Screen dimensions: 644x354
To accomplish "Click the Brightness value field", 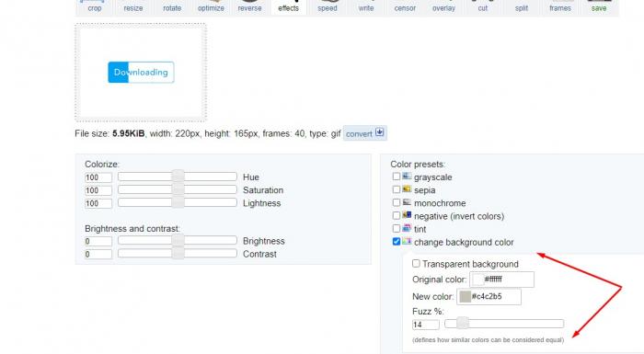I will pyautogui.click(x=98, y=242).
